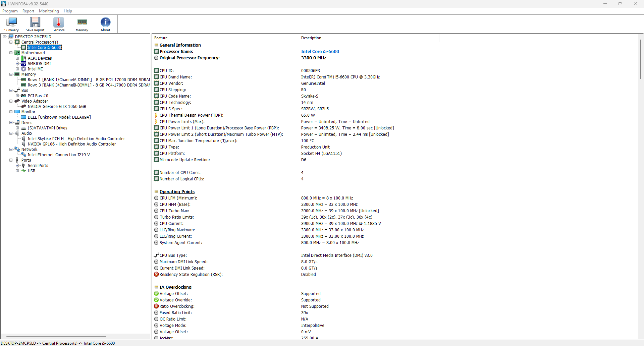Expand the USB node

17,171
